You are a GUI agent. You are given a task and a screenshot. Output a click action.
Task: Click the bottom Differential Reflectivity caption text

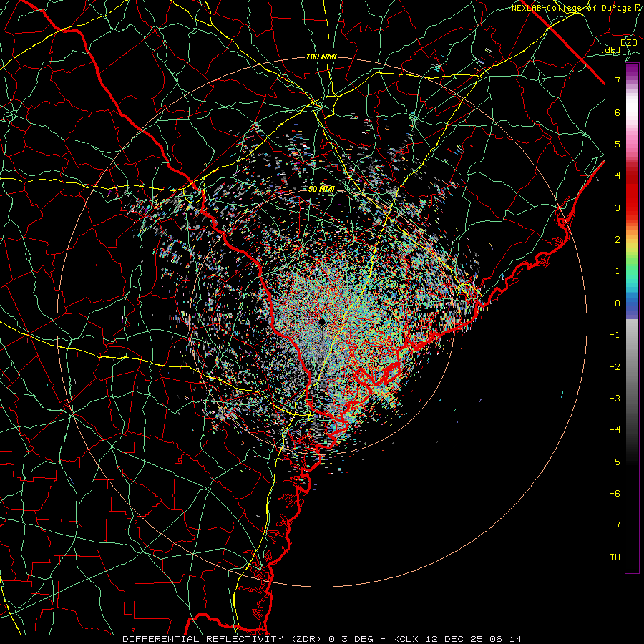pos(322,639)
